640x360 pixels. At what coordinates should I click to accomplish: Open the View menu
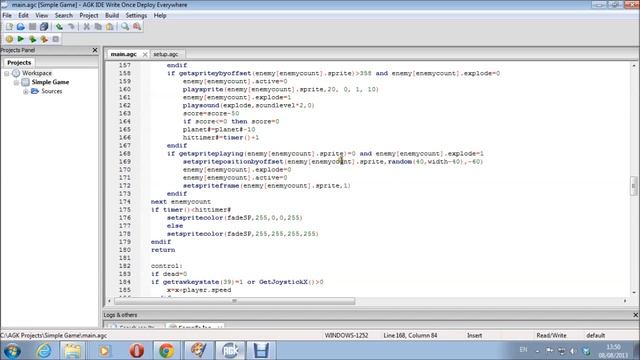pyautogui.click(x=41, y=15)
